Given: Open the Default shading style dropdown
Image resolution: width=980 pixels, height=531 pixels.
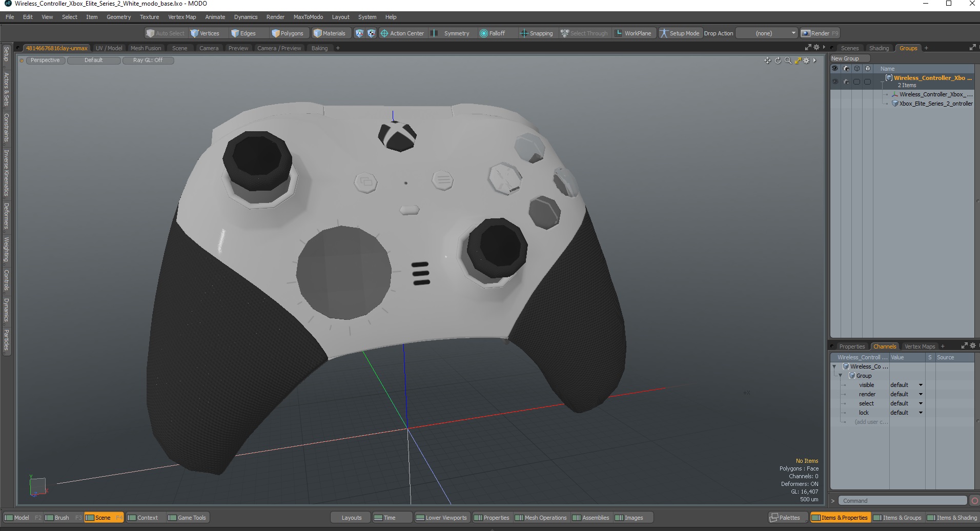Looking at the screenshot, I should click(94, 60).
